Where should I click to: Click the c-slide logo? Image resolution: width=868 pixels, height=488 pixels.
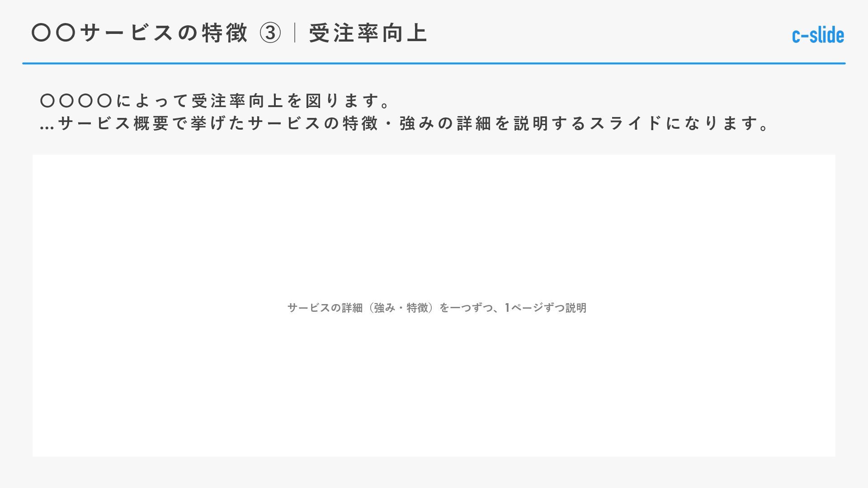[818, 35]
